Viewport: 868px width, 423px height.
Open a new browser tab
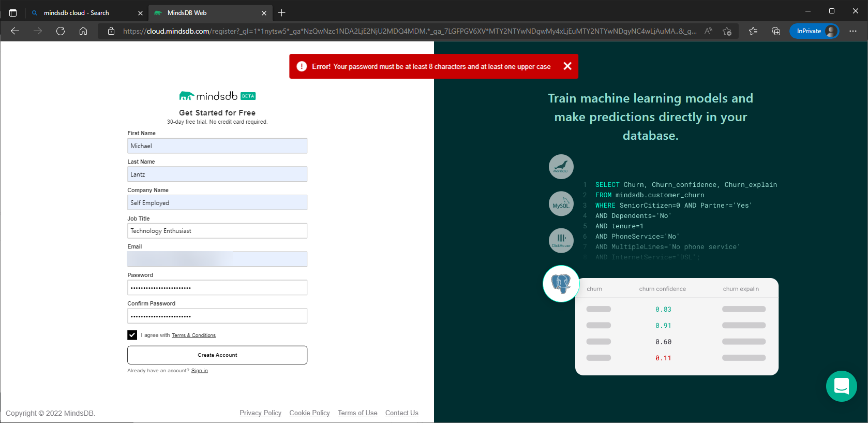[281, 13]
